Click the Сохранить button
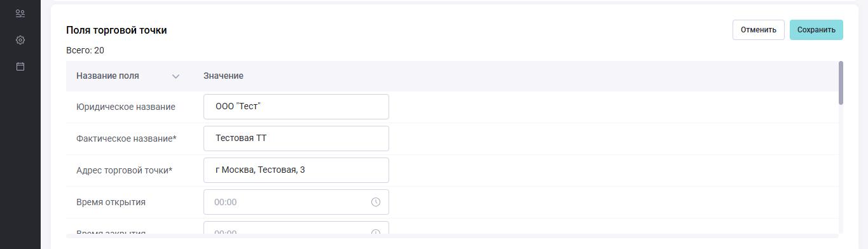Viewport: 868px width, 249px height. [x=816, y=30]
